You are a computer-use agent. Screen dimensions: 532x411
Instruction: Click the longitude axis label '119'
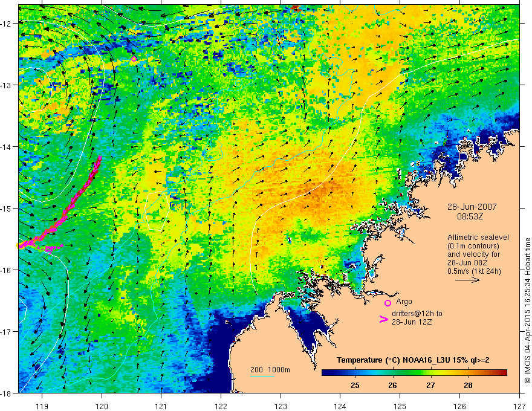tap(42, 406)
